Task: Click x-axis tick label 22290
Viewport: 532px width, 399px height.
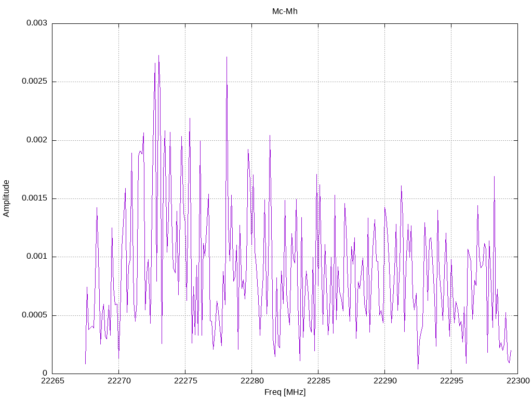Action: (385, 381)
